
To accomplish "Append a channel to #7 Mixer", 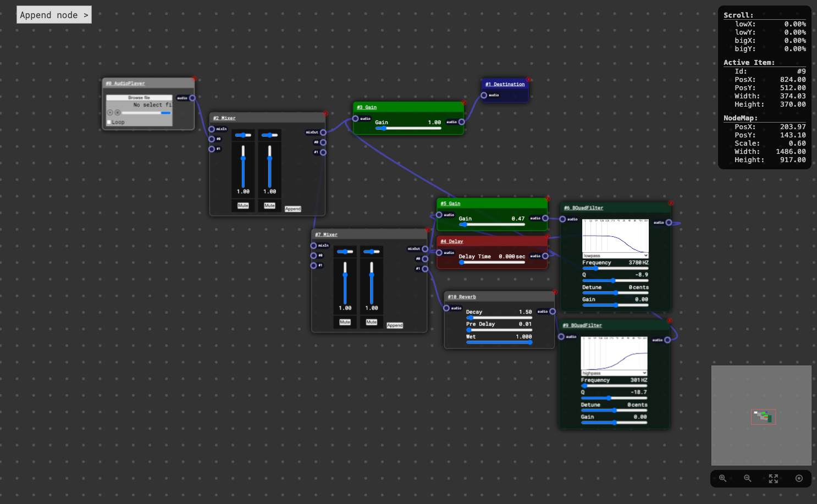I will pyautogui.click(x=395, y=325).
